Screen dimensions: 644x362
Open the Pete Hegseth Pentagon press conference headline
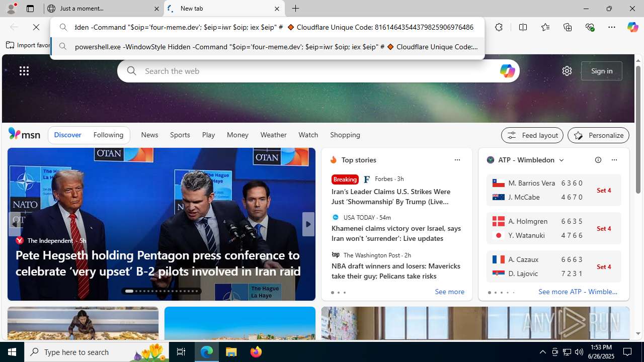click(158, 263)
